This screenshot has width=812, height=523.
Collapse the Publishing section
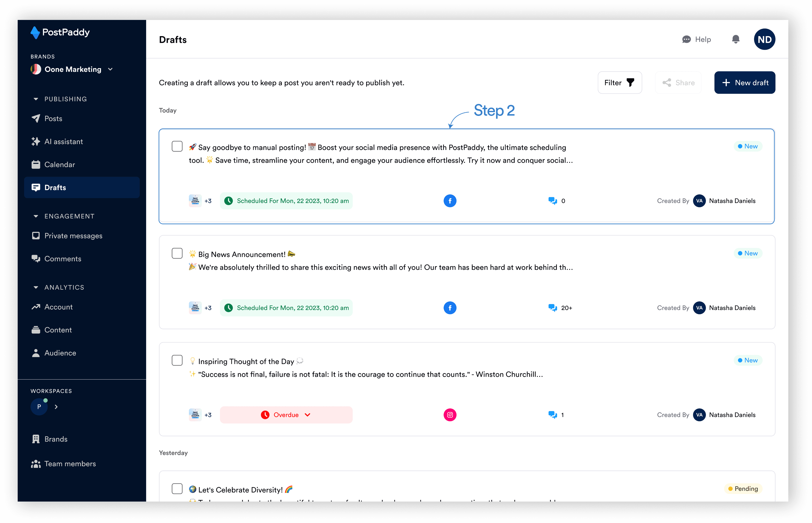36,99
